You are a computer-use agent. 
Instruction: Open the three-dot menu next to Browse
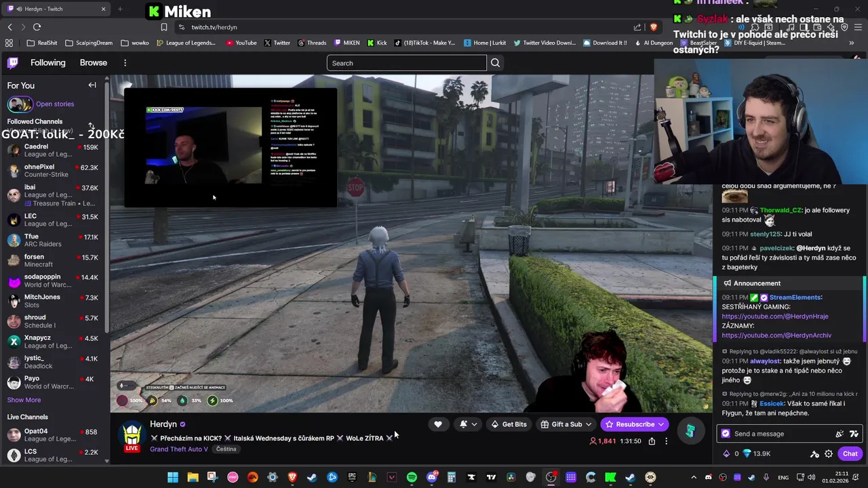[125, 63]
